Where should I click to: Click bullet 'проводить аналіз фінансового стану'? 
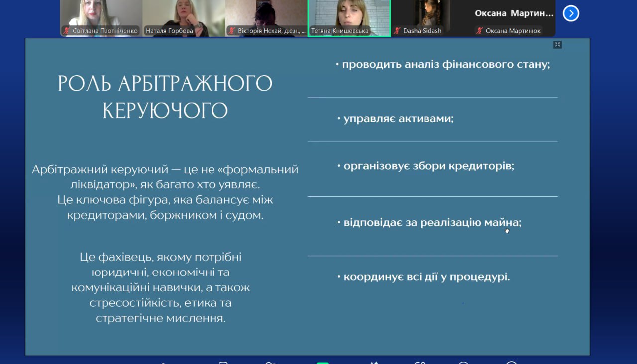point(443,64)
